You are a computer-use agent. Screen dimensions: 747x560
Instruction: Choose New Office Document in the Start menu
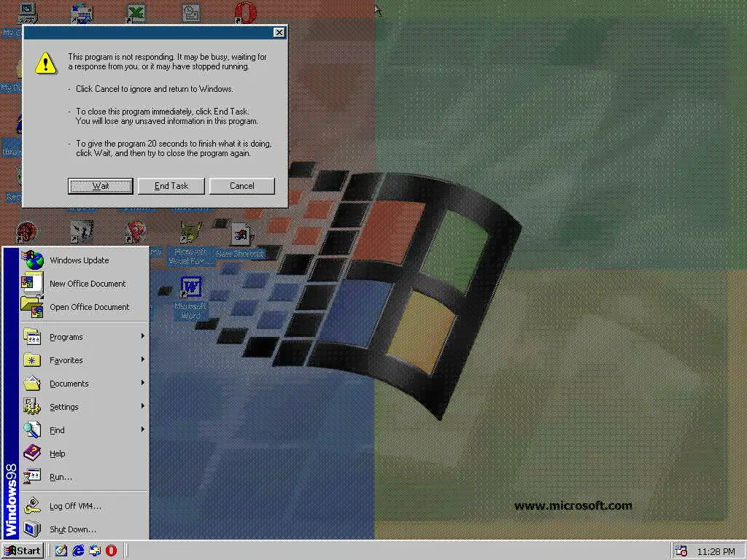(x=84, y=284)
